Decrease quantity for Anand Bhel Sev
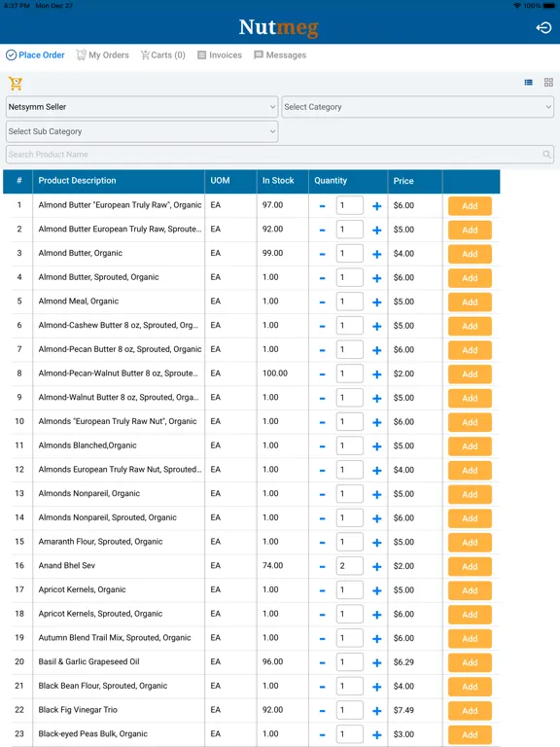This screenshot has height=747, width=560. 323,567
